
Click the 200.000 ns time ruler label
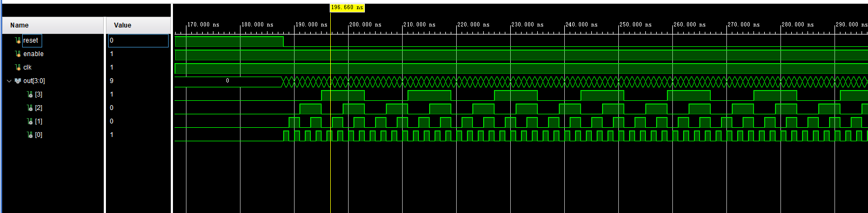point(365,25)
